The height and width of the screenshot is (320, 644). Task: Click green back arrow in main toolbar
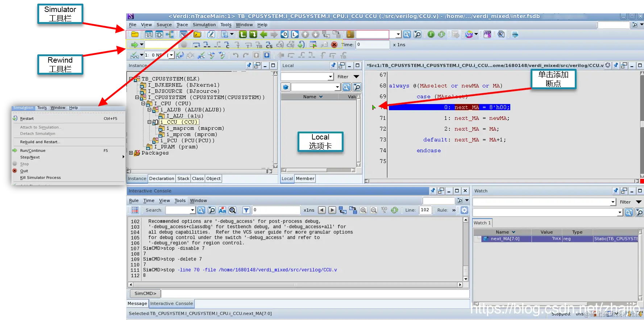click(263, 34)
